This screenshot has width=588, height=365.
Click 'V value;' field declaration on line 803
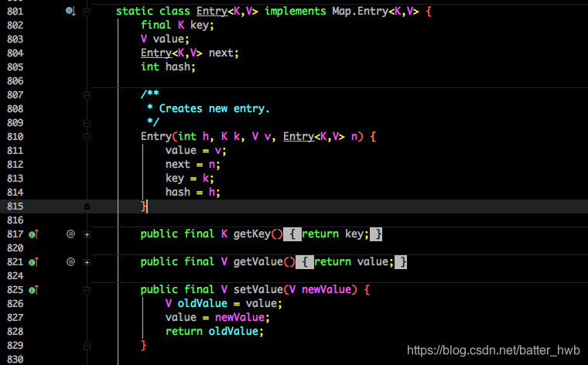pyautogui.click(x=165, y=39)
